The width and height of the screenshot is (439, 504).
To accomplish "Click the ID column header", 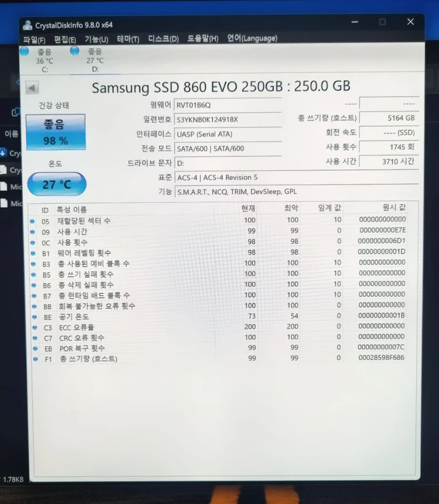I will pos(45,210).
